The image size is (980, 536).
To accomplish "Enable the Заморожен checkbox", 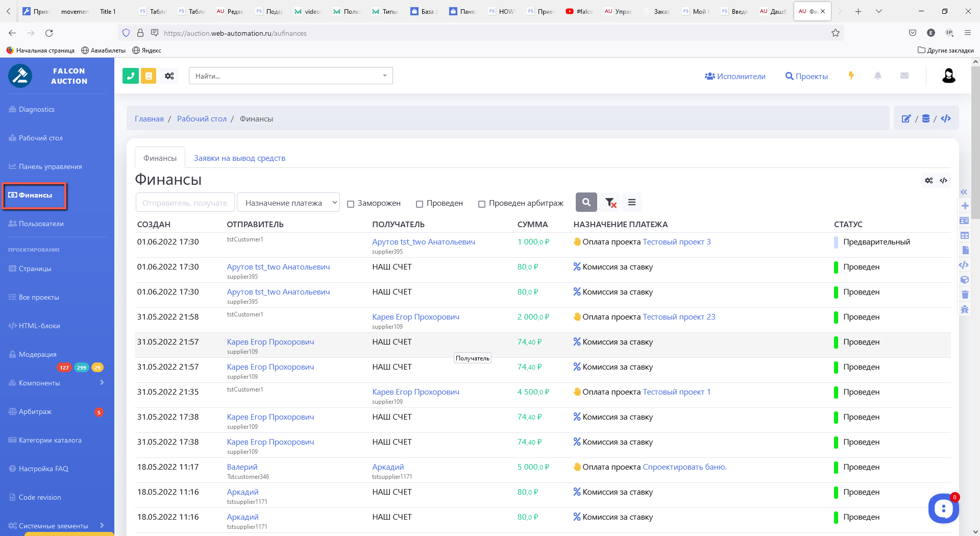I will [351, 204].
